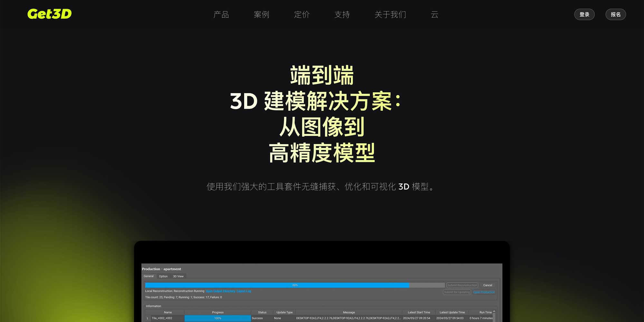
Task: Open the 支持 navigation item
Action: 342,14
